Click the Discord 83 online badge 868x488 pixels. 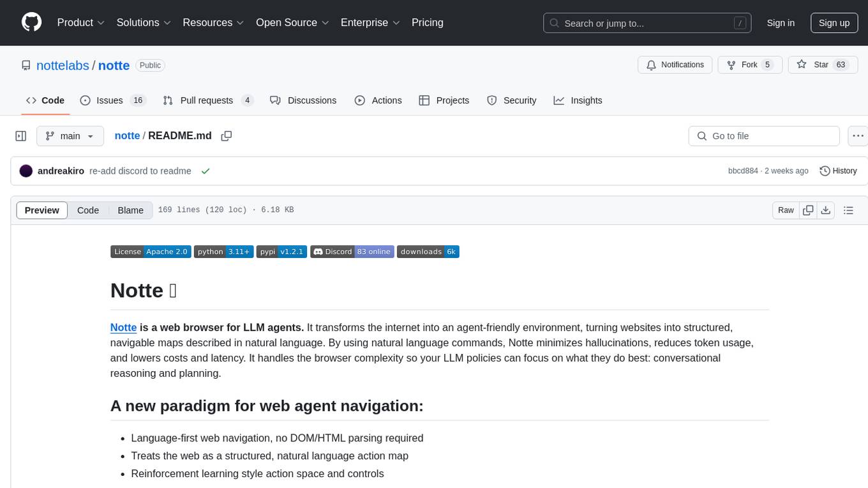pyautogui.click(x=352, y=252)
